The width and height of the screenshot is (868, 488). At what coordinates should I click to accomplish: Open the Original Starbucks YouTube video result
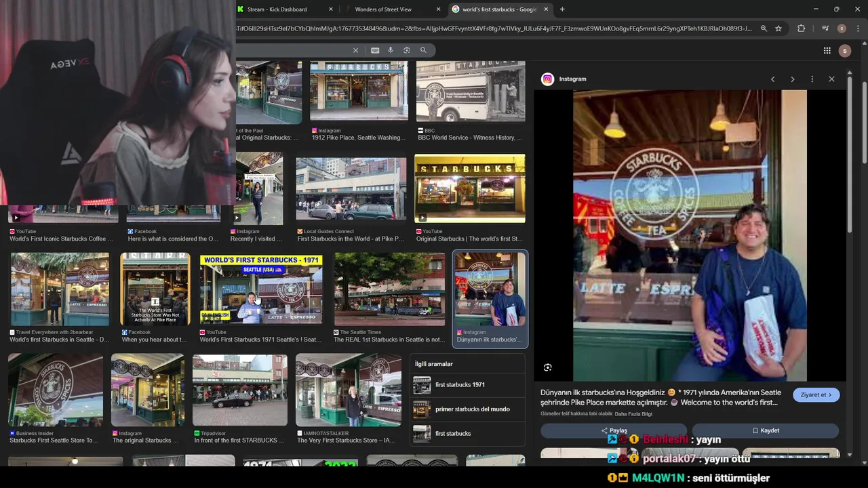(x=469, y=199)
